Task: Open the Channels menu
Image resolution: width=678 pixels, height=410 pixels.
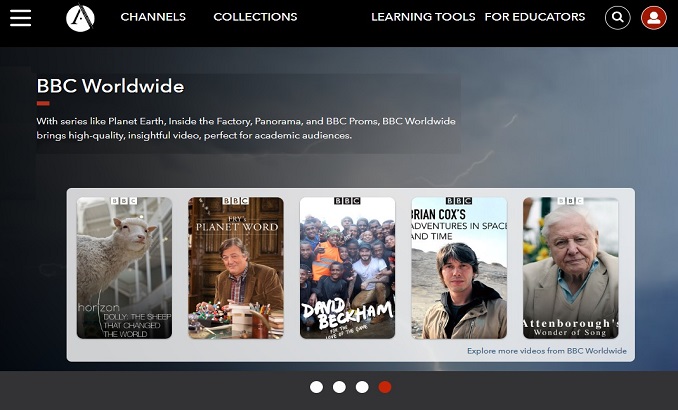Action: pyautogui.click(x=153, y=17)
